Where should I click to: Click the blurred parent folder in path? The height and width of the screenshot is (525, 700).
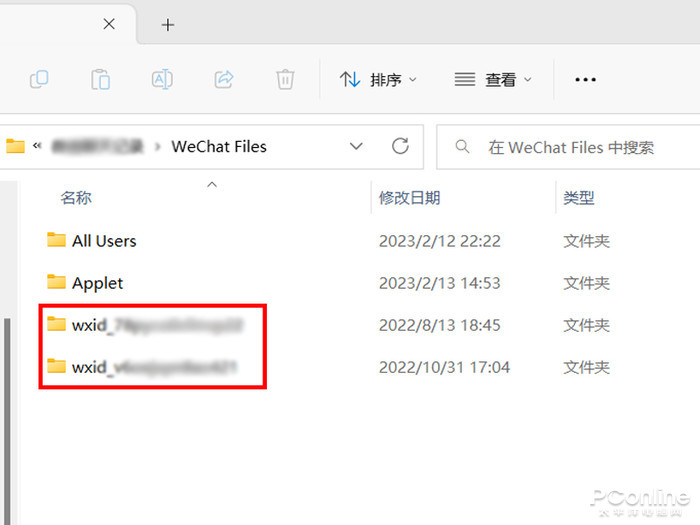pos(97,146)
